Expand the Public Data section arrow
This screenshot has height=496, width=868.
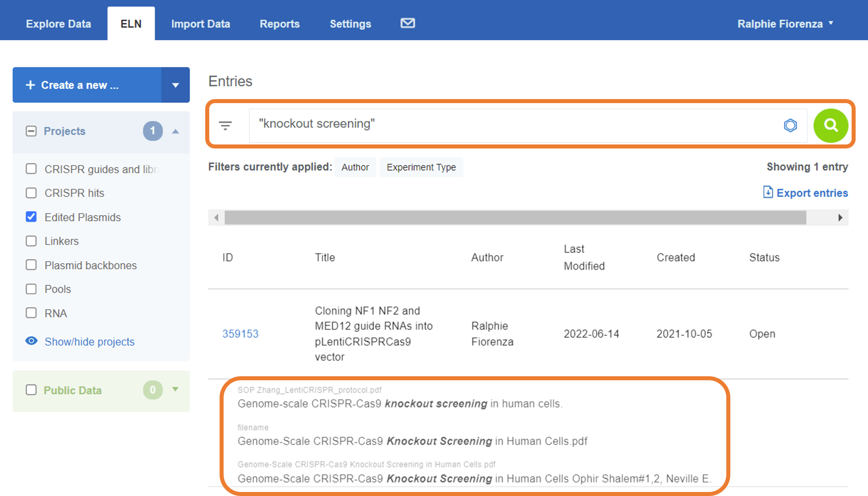pyautogui.click(x=175, y=389)
